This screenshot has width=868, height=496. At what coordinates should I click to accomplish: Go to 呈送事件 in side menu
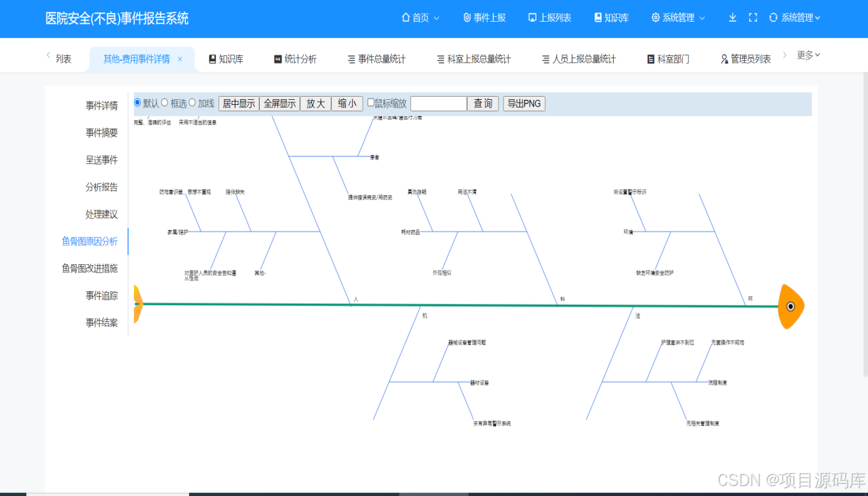point(102,160)
